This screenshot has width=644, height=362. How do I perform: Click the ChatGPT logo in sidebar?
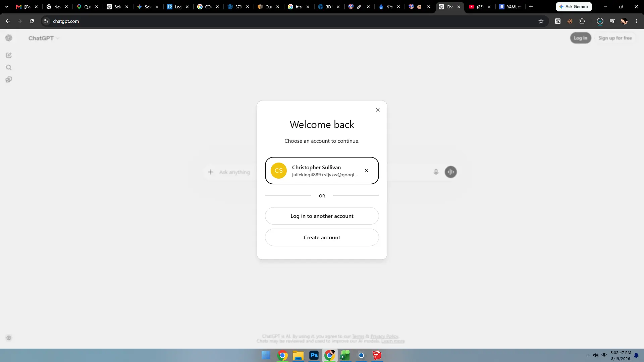click(9, 38)
